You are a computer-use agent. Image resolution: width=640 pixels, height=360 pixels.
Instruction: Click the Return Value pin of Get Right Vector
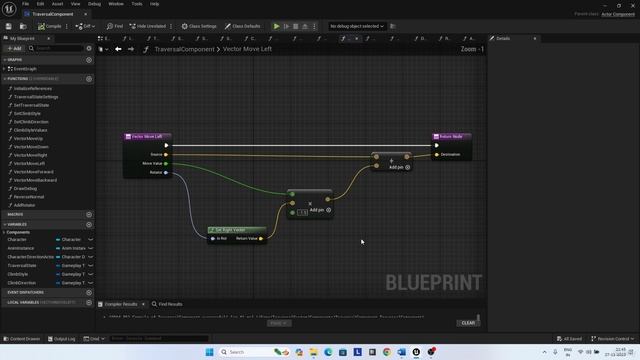[261, 238]
